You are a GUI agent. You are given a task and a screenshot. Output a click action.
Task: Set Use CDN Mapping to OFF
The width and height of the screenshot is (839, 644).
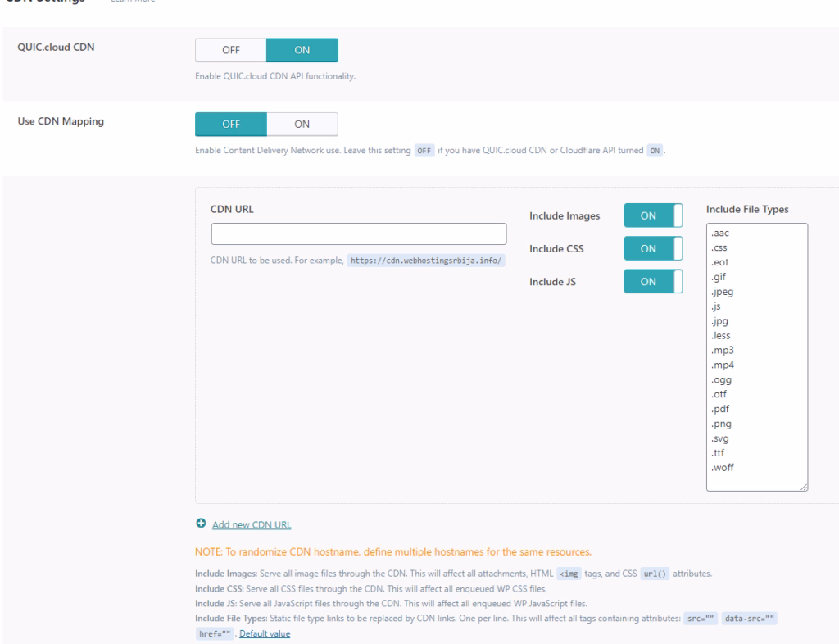(x=230, y=124)
